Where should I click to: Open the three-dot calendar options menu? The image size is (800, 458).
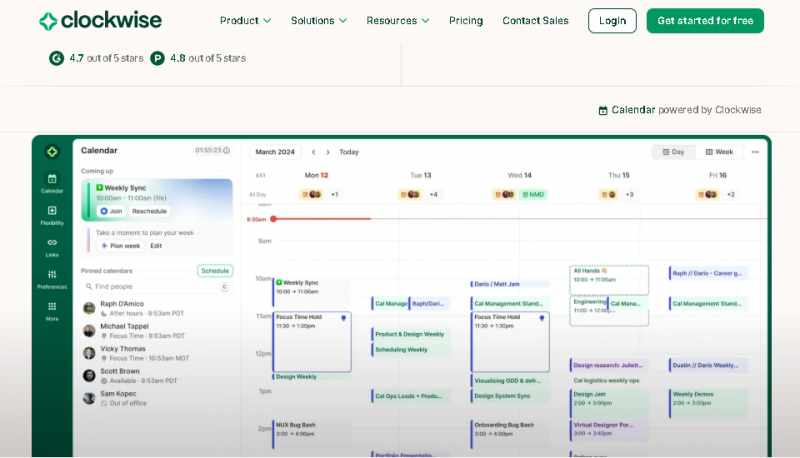click(755, 152)
